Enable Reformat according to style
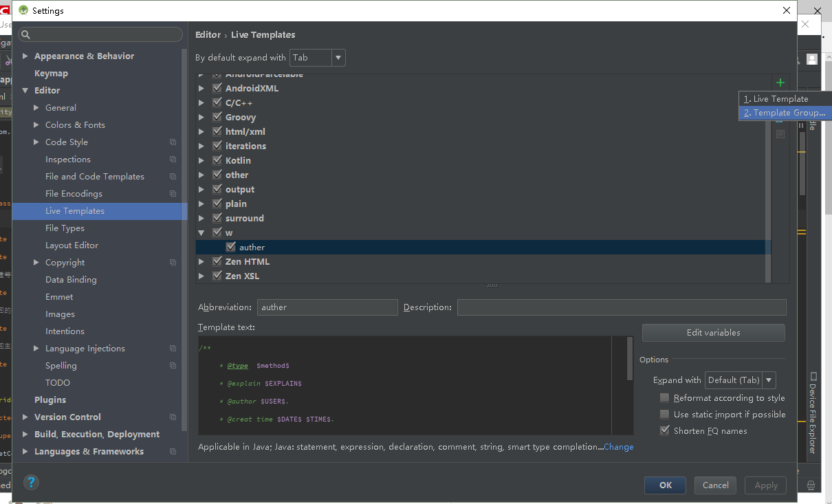The width and height of the screenshot is (832, 504). [664, 398]
